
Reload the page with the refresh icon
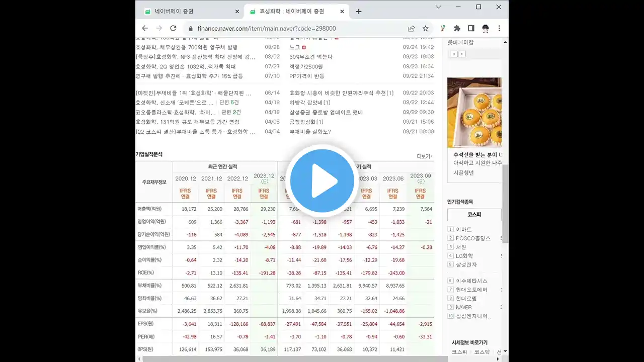(x=173, y=28)
